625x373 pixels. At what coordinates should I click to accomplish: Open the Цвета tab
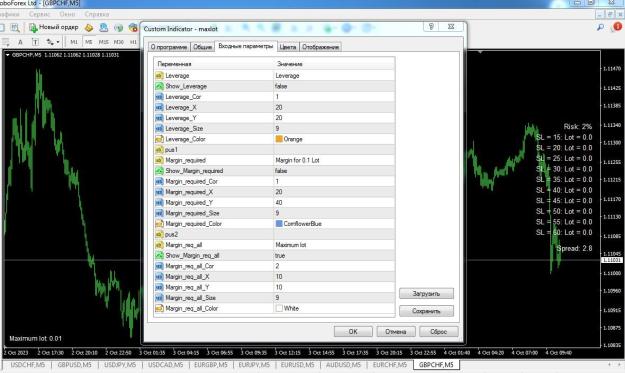288,47
